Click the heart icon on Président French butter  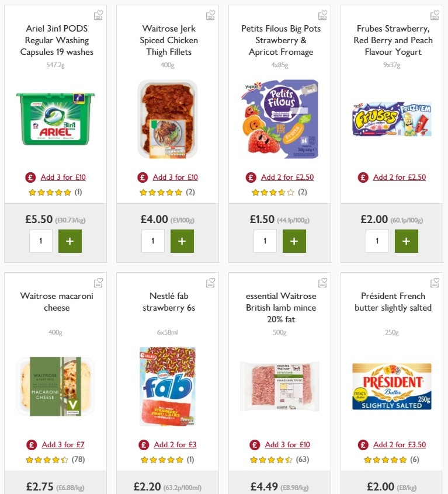(435, 282)
